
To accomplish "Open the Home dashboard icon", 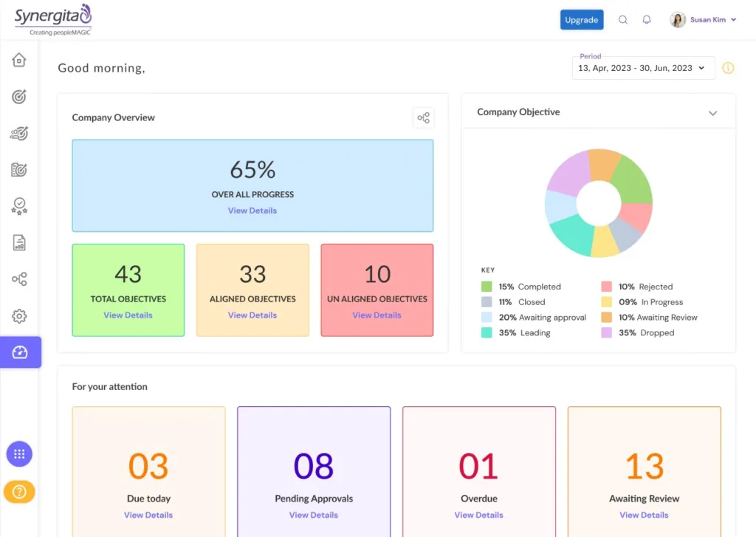I will click(19, 61).
